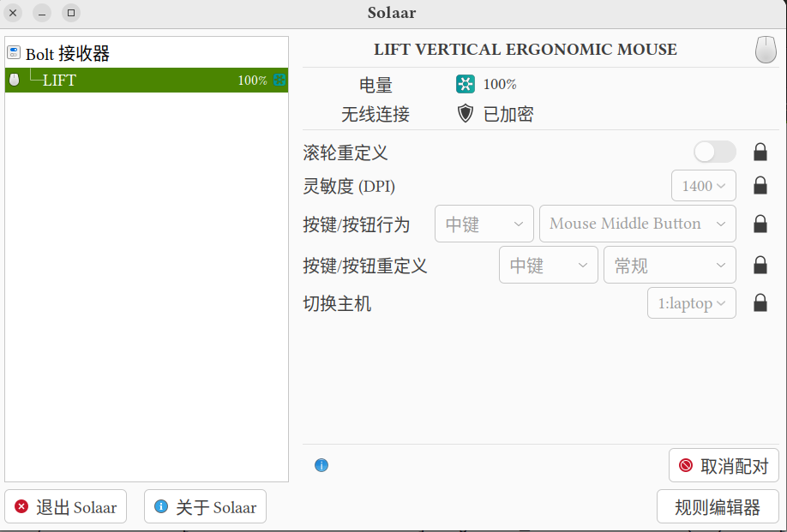Click the mouse silhouette icon at top right
Screen dimensions: 787x532
[x=766, y=50]
